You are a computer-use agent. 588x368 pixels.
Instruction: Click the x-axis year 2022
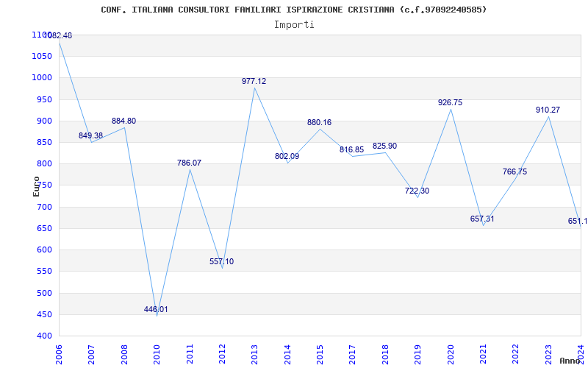click(x=516, y=354)
